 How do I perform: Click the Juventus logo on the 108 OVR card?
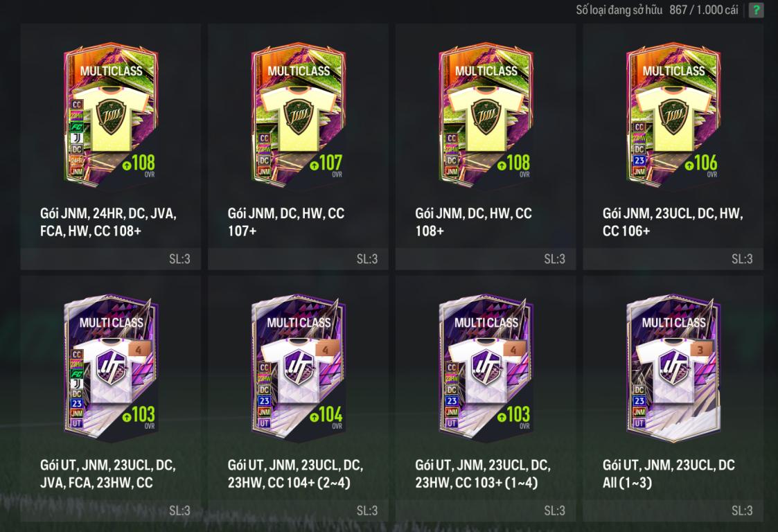[x=77, y=138]
